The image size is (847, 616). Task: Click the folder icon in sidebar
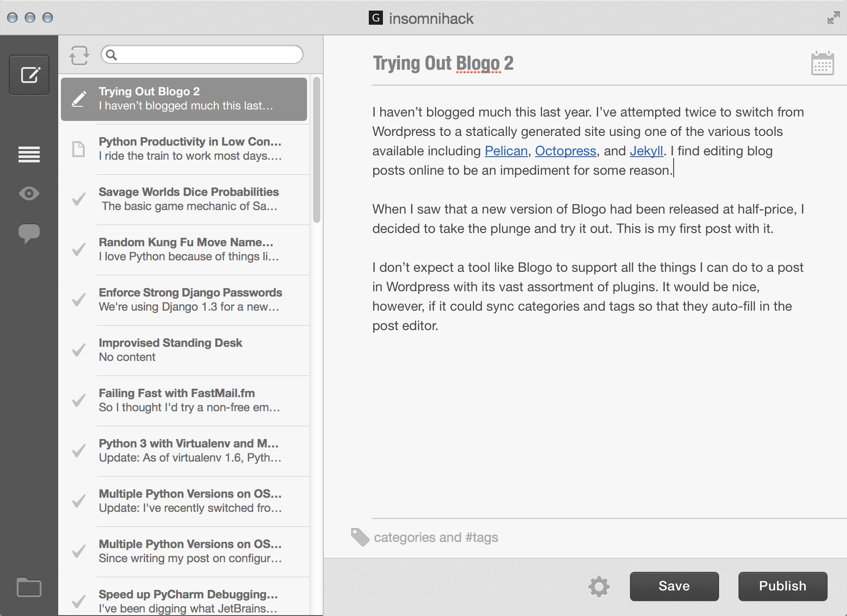(x=29, y=587)
